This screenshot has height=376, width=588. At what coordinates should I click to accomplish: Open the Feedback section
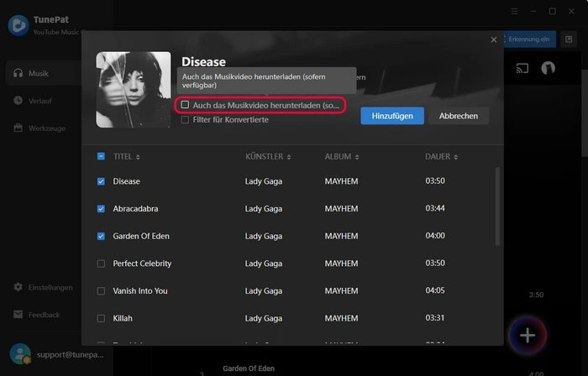pyautogui.click(x=36, y=315)
